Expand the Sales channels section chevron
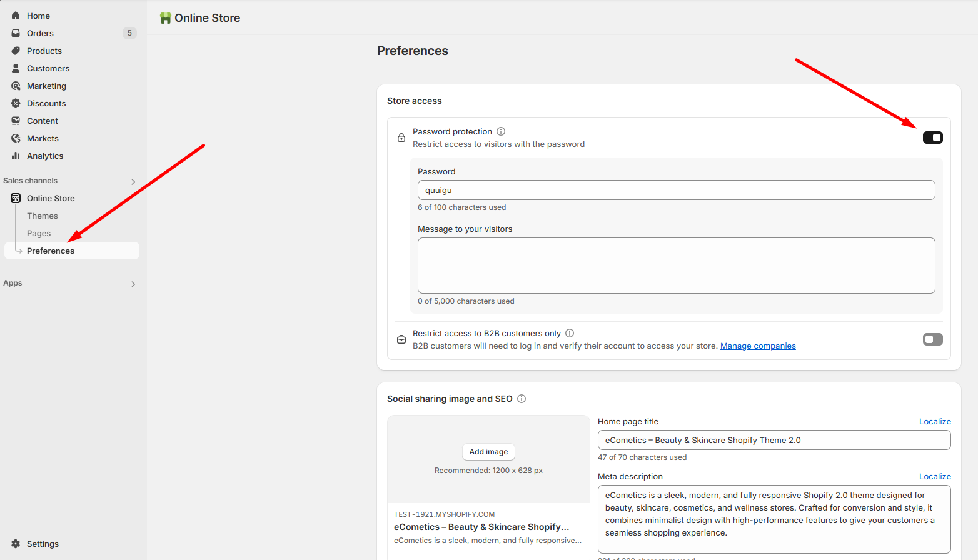Screen dimensions: 978x560 (x=133, y=181)
